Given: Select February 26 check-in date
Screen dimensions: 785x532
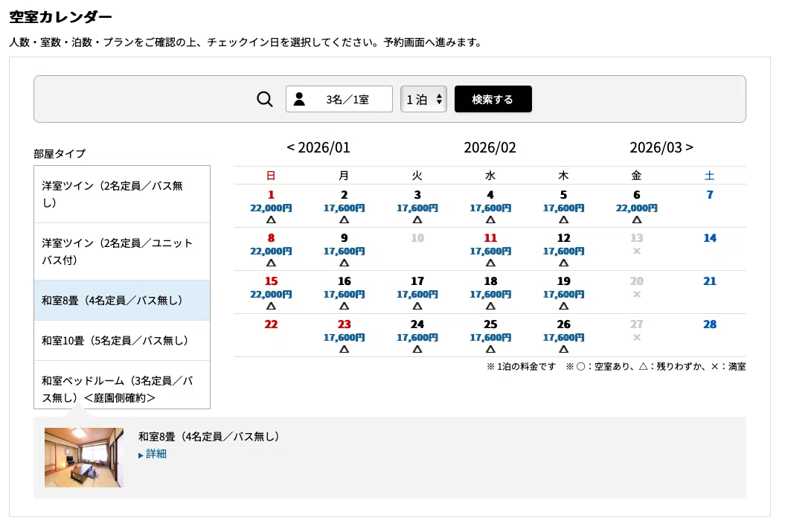Looking at the screenshot, I should click(563, 336).
